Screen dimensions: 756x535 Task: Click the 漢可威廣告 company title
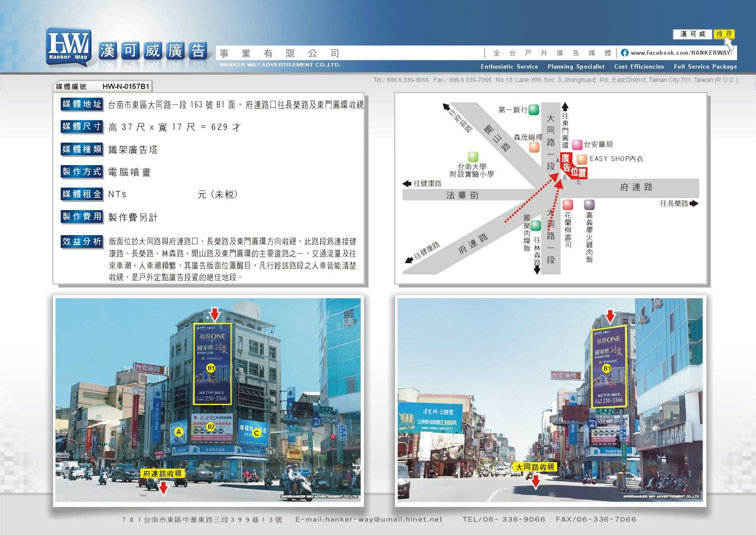(153, 51)
